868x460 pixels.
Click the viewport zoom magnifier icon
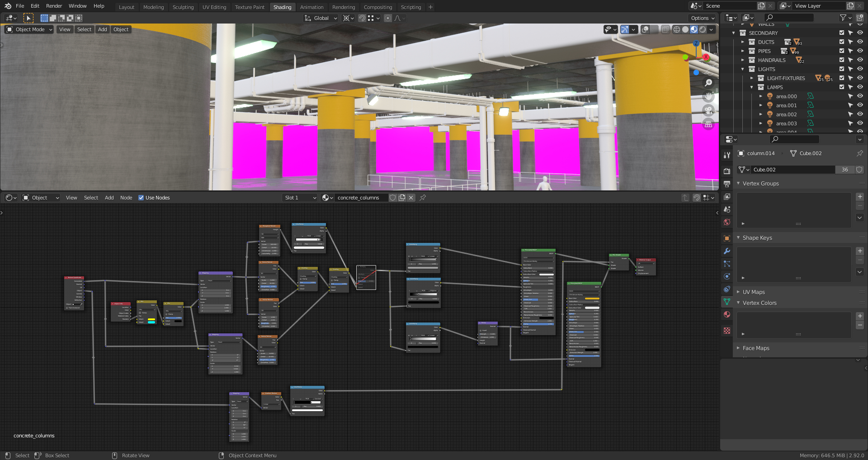[708, 83]
